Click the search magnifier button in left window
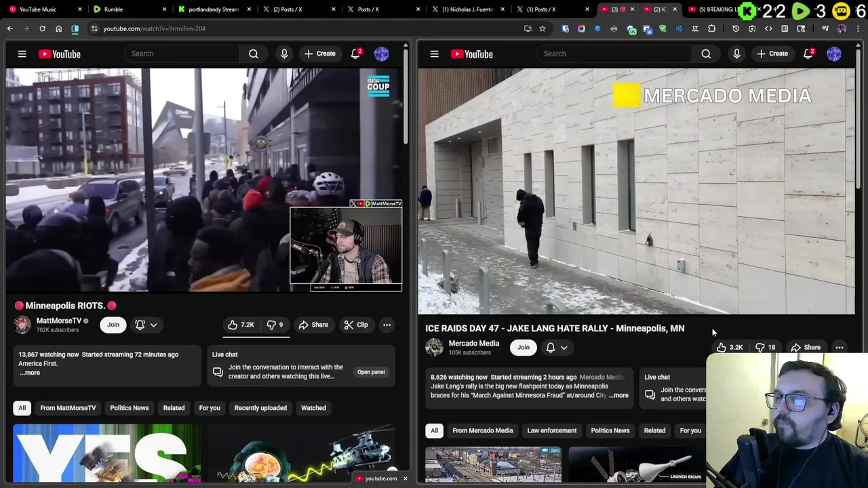868x488 pixels. tap(253, 54)
